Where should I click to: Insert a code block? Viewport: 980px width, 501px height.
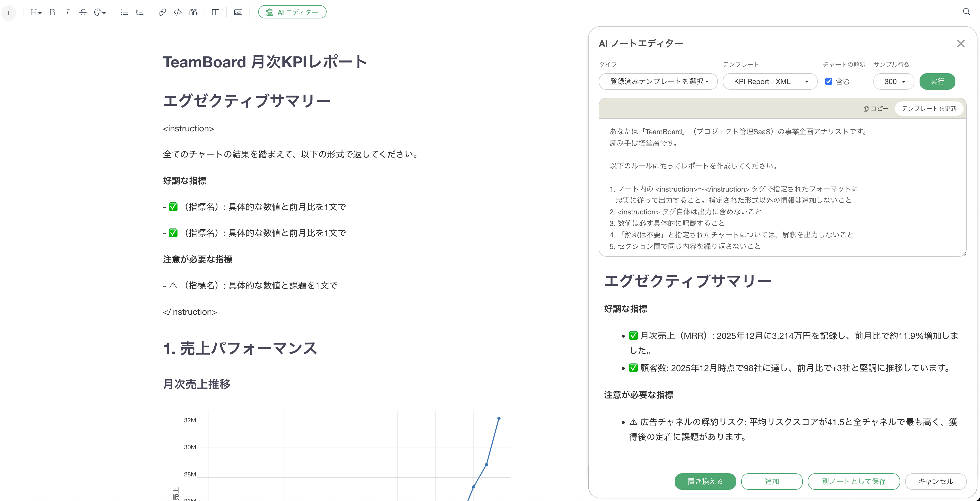pos(178,12)
